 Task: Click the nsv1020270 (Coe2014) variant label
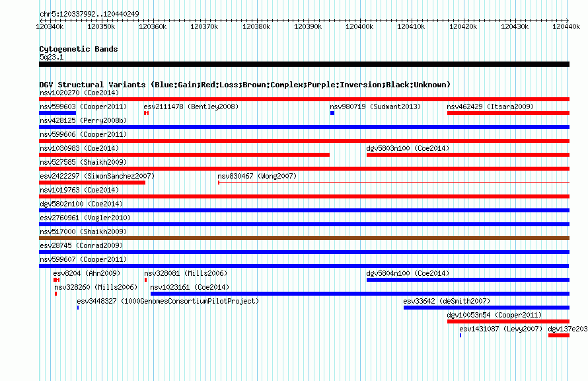point(79,93)
